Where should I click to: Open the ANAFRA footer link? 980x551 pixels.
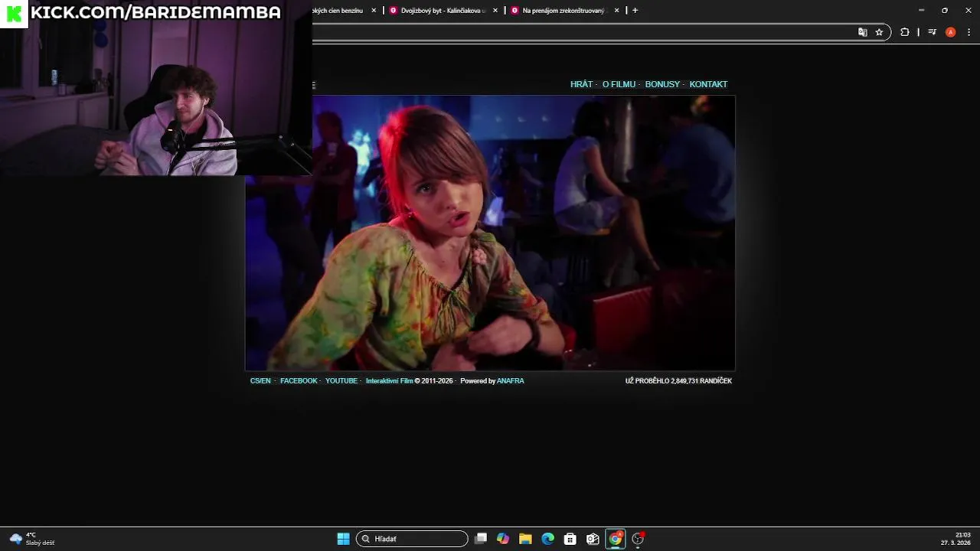coord(511,380)
